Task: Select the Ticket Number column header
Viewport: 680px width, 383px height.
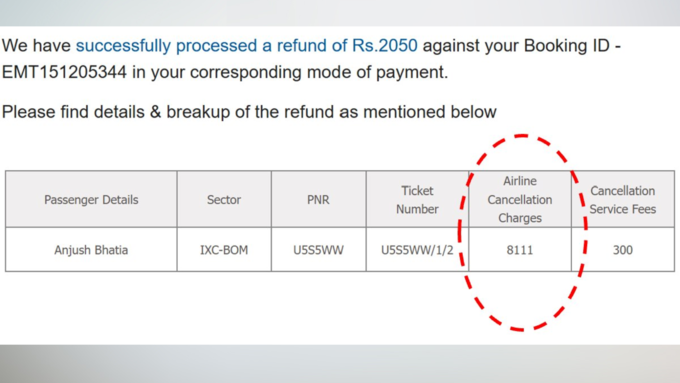Action: click(417, 200)
